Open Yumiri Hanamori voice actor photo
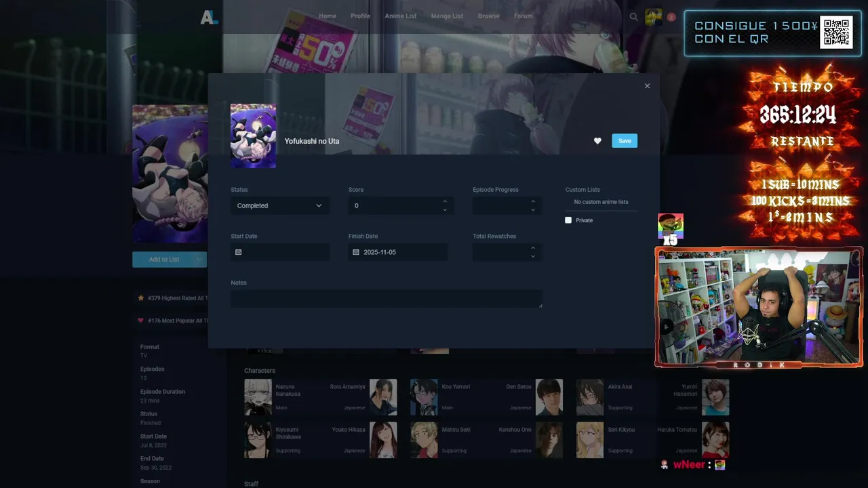This screenshot has width=868, height=488. point(715,397)
